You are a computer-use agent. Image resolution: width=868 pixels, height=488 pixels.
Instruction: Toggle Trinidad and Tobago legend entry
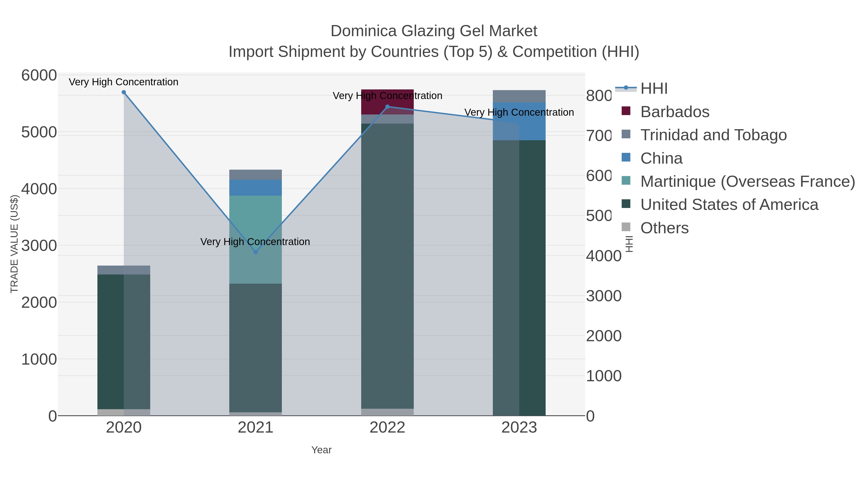(x=704, y=135)
